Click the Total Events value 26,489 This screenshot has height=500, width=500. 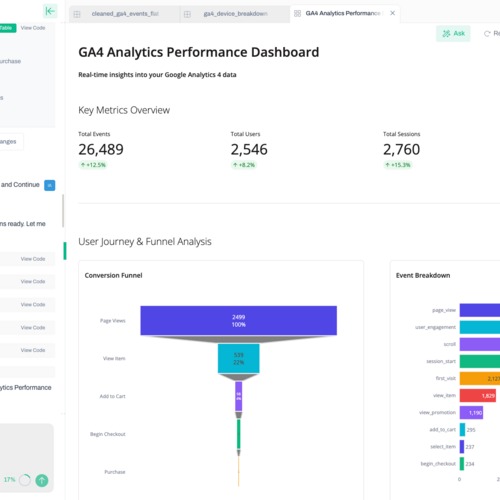[101, 149]
